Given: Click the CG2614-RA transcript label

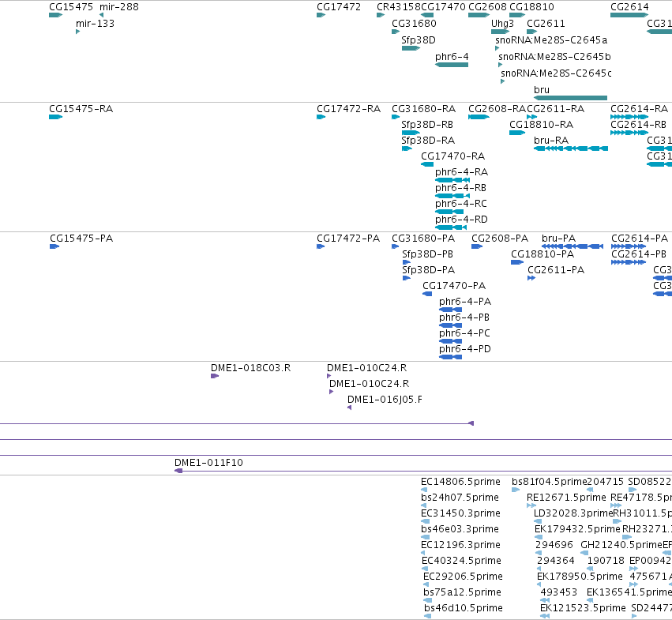Looking at the screenshot, I should tap(639, 109).
